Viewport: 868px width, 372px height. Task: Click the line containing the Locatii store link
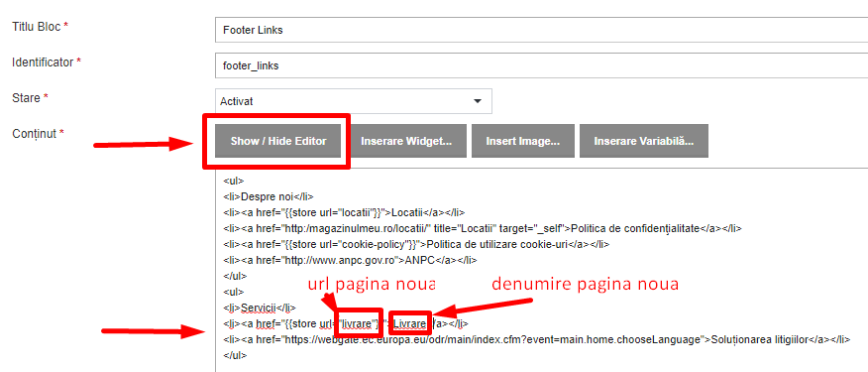coord(344,212)
